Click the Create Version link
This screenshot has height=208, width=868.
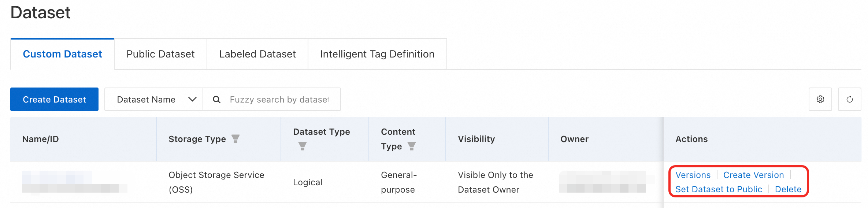point(753,175)
